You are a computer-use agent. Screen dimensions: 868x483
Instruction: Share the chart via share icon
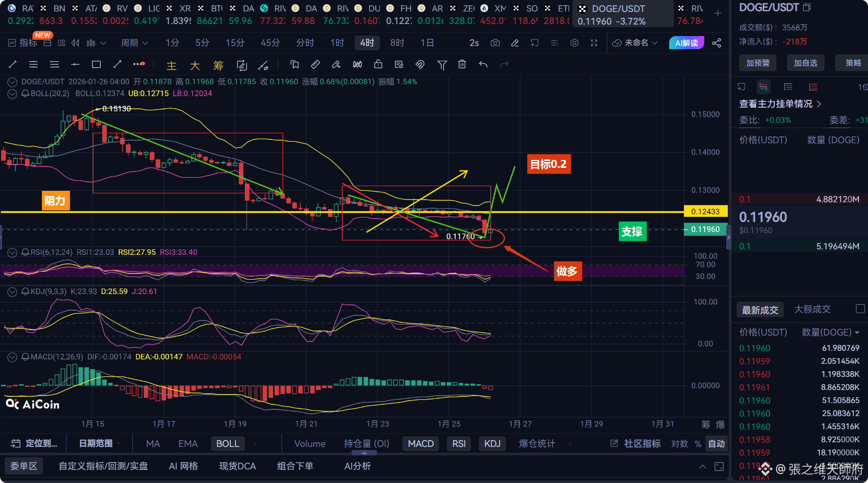[x=717, y=43]
